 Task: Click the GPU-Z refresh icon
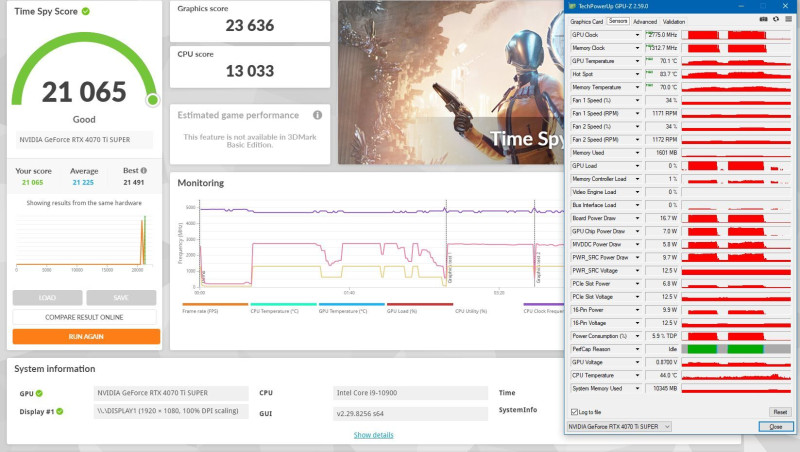pos(776,19)
